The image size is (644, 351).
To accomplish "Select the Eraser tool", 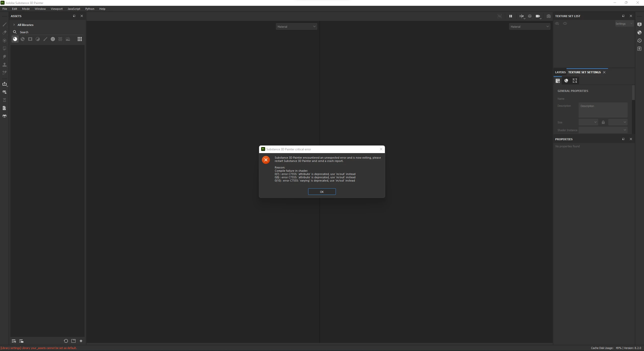I will click(4, 32).
